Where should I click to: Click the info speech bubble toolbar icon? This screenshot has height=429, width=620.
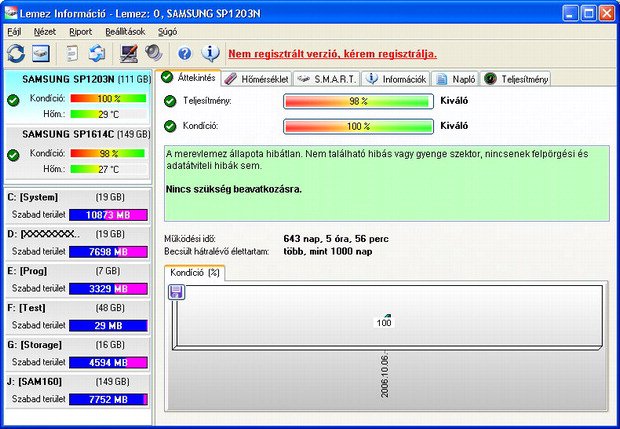(210, 53)
